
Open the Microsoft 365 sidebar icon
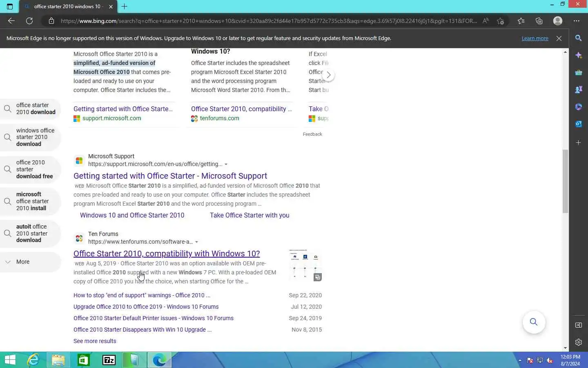pyautogui.click(x=579, y=107)
